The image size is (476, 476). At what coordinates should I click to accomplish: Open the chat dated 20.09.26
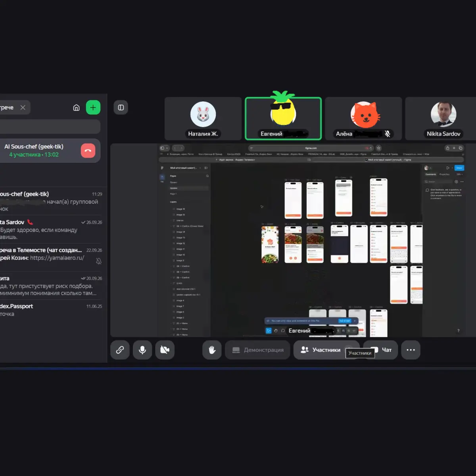pos(52,286)
